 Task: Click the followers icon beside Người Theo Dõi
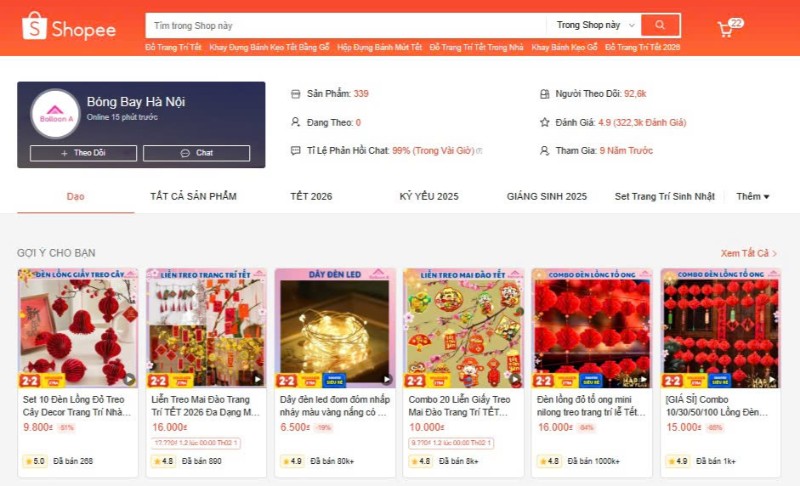[544, 94]
